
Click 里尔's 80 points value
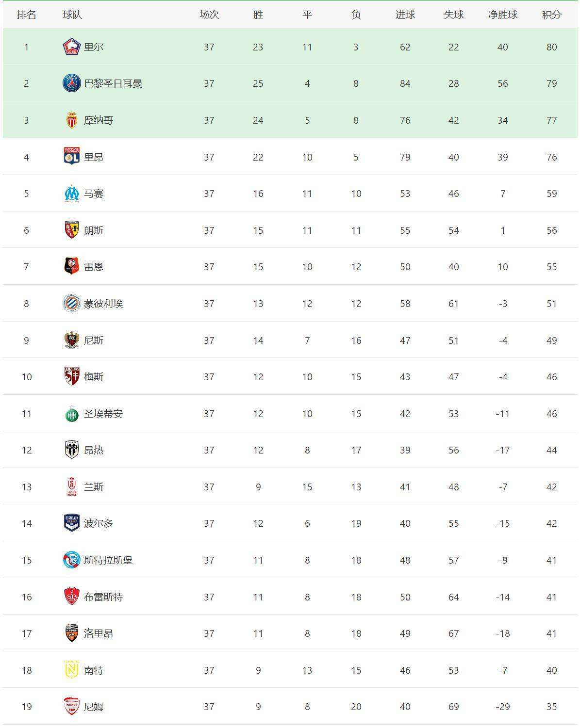pos(551,47)
